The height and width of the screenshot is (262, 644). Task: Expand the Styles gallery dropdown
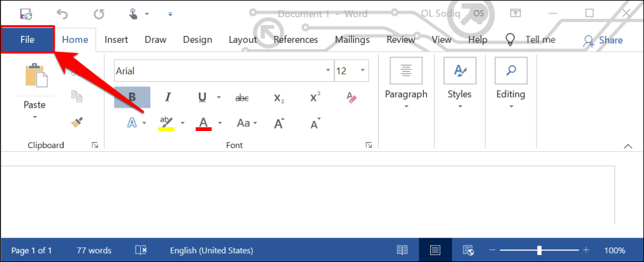[x=459, y=106]
